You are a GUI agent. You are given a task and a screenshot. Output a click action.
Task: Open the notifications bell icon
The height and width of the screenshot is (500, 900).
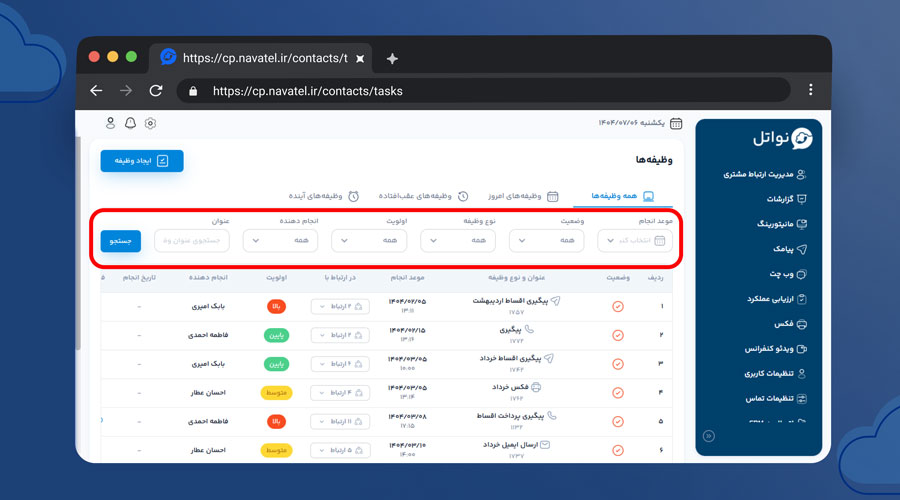130,123
